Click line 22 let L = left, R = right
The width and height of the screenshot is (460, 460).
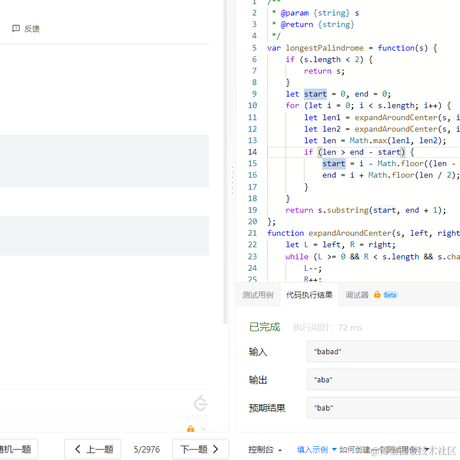pos(340,245)
